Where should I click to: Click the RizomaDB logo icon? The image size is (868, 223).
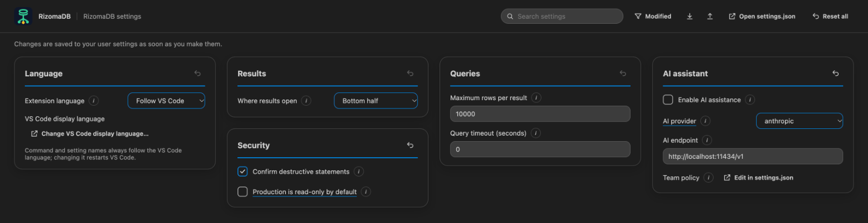(23, 17)
